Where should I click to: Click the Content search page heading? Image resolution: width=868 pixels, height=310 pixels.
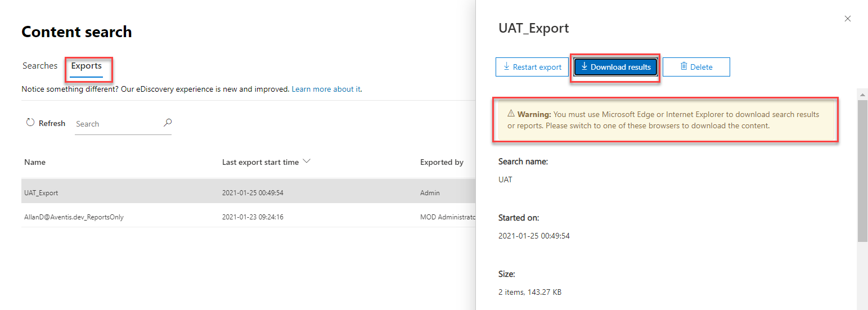tap(77, 32)
